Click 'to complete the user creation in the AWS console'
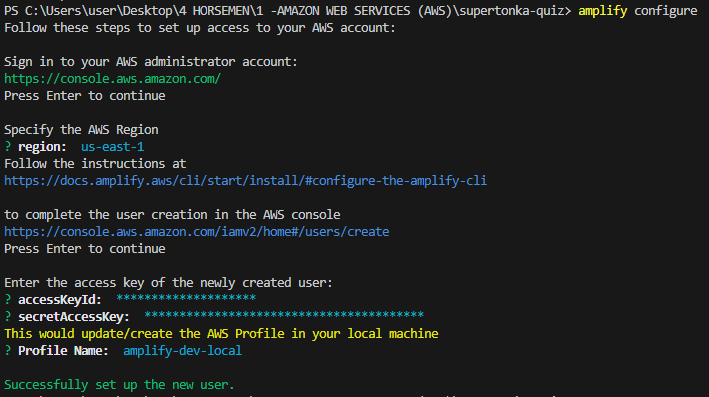 click(172, 214)
